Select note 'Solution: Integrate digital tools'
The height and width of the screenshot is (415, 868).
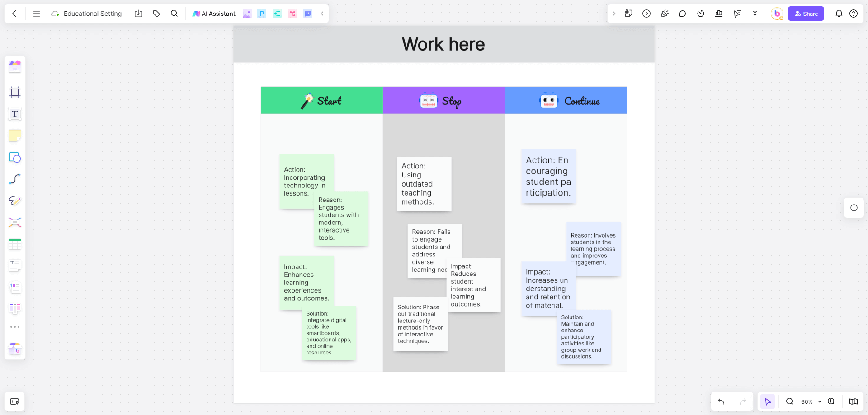pos(329,333)
